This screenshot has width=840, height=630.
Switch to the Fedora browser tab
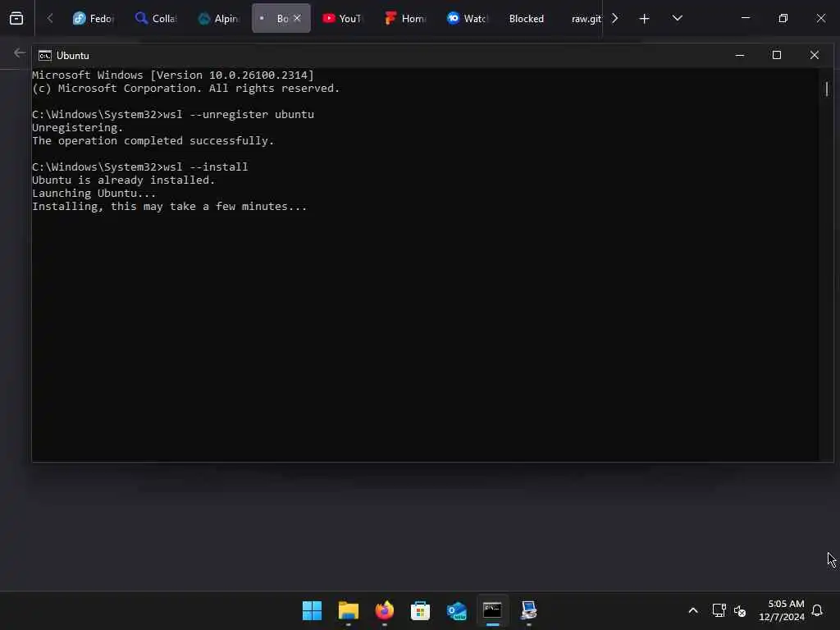coord(94,18)
